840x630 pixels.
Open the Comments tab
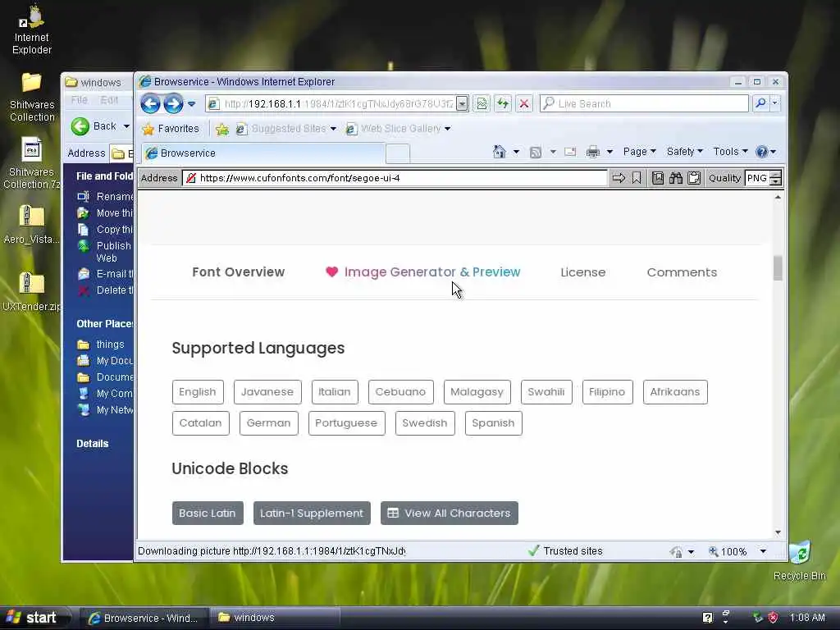coord(682,272)
